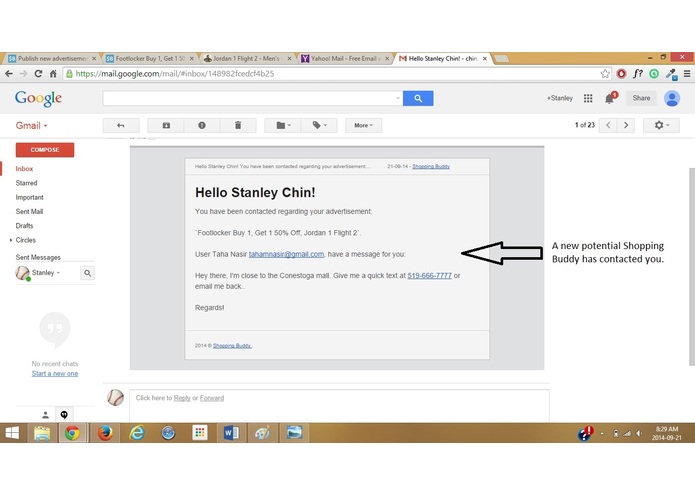Open the Important folder
Viewport: 695px width, 494px height.
(x=30, y=197)
